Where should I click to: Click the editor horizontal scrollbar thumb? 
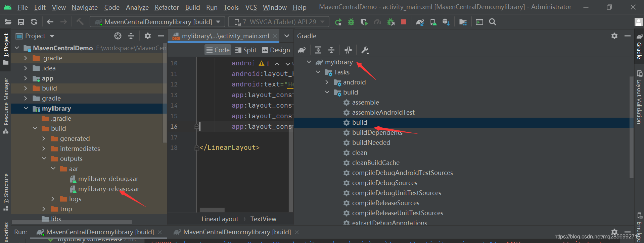tap(212, 210)
